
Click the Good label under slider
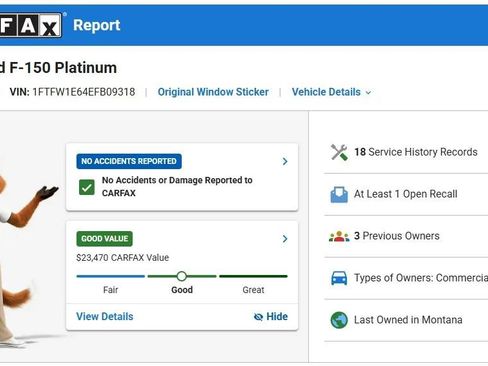182,290
